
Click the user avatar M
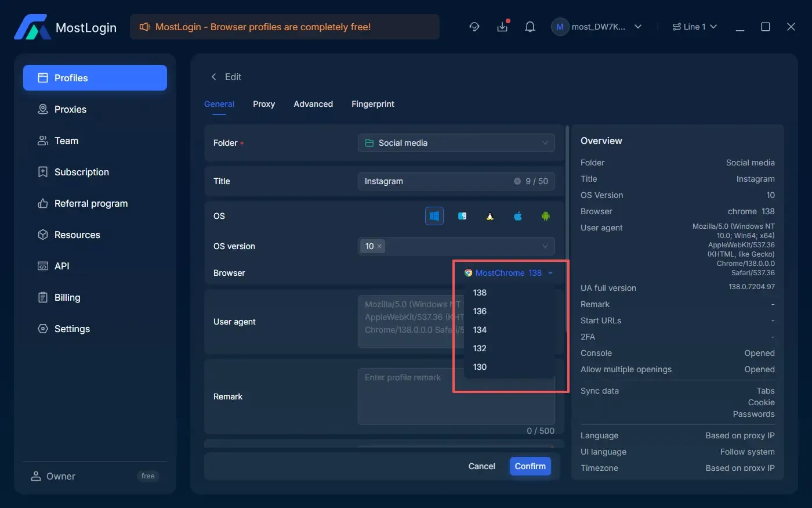560,27
